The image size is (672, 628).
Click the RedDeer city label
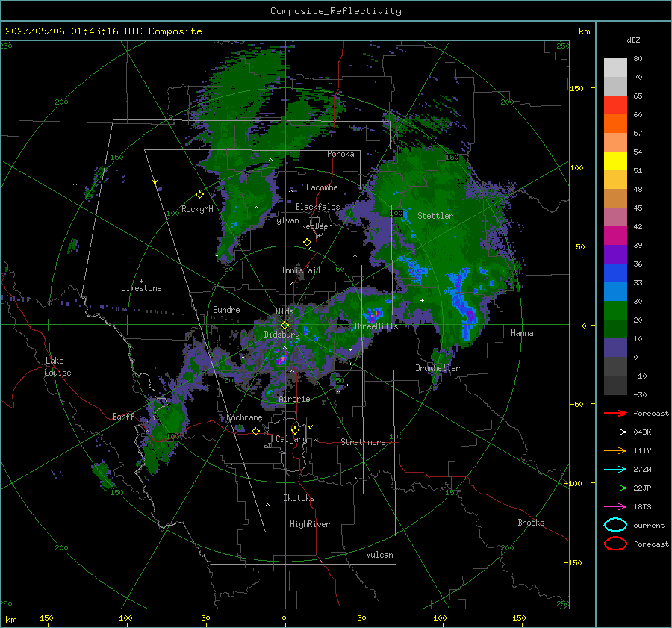pos(317,226)
